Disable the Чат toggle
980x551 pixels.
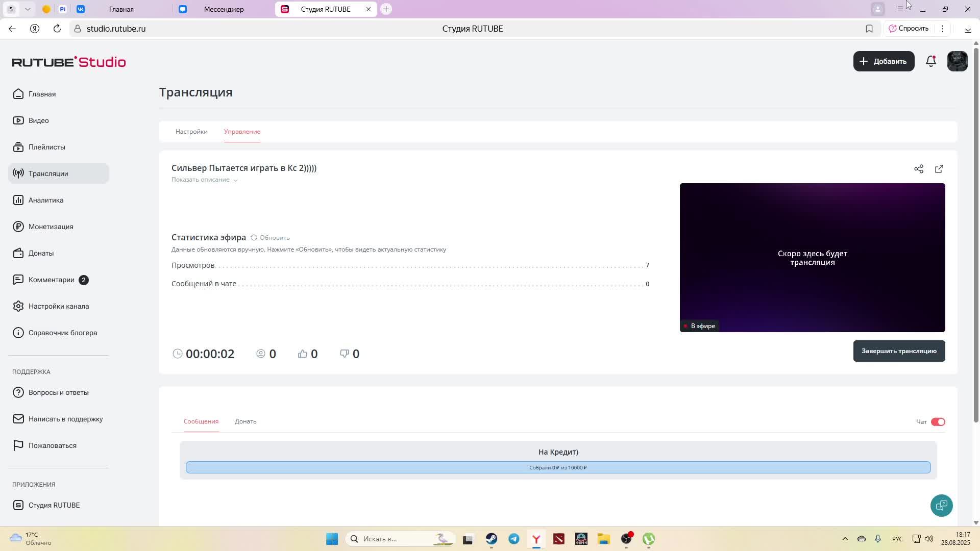click(x=937, y=421)
